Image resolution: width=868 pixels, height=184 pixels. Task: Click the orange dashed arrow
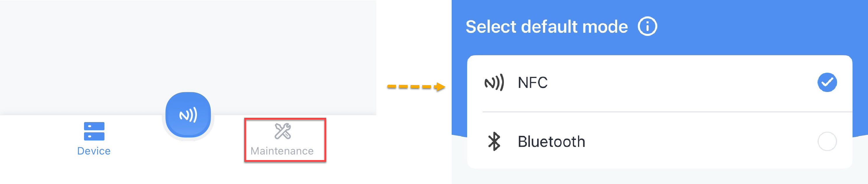pos(416,87)
